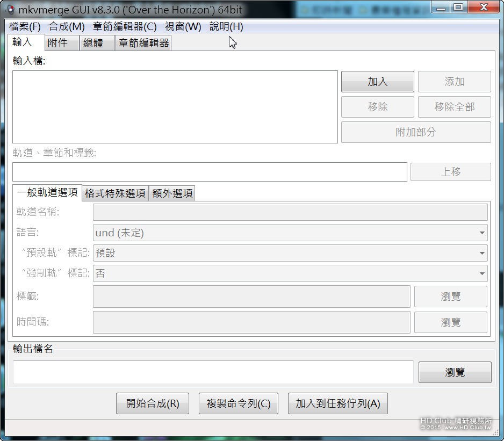
Task: Expand the "預設軌" 標記 dropdown
Action: click(290, 253)
